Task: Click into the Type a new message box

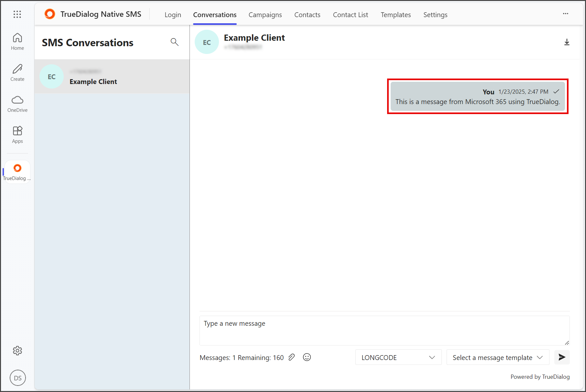Action: point(385,331)
